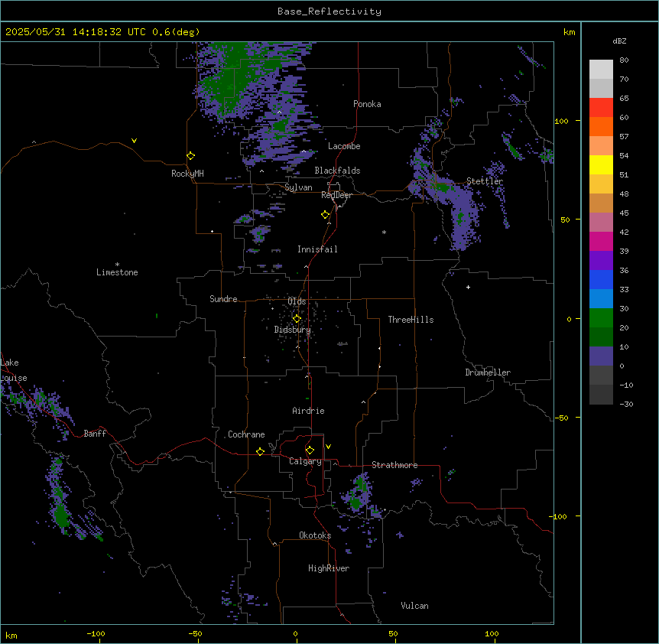Click the RedDeer city label
Screen dimensions: 659x644
coord(336,195)
